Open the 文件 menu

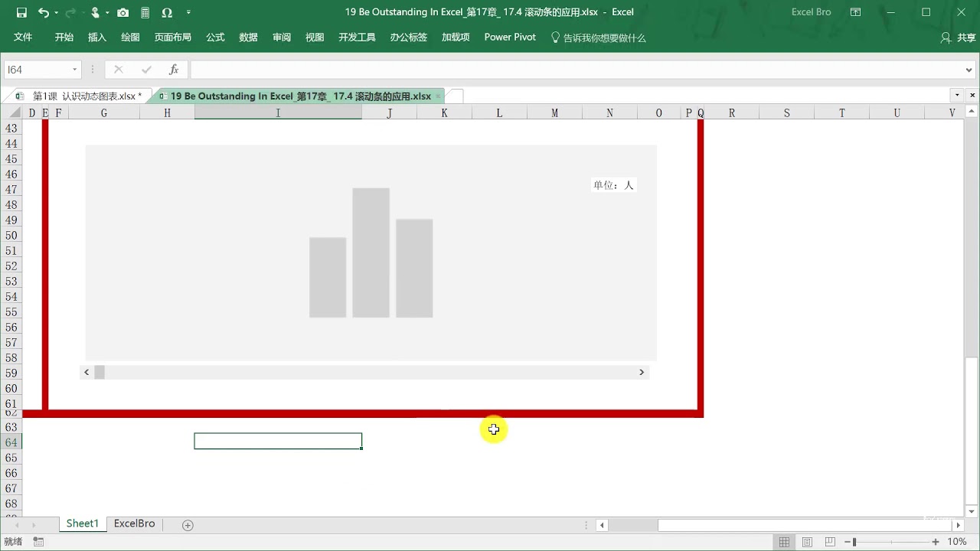23,37
